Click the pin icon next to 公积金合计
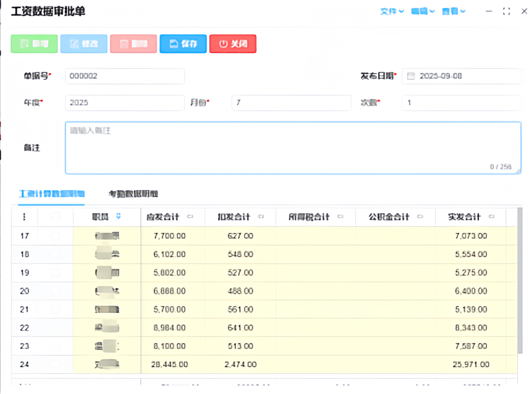This screenshot has height=394, width=532. [420, 216]
